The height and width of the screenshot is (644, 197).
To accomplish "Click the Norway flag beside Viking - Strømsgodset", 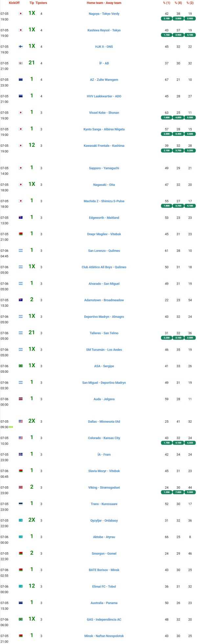I will [x=21, y=487].
